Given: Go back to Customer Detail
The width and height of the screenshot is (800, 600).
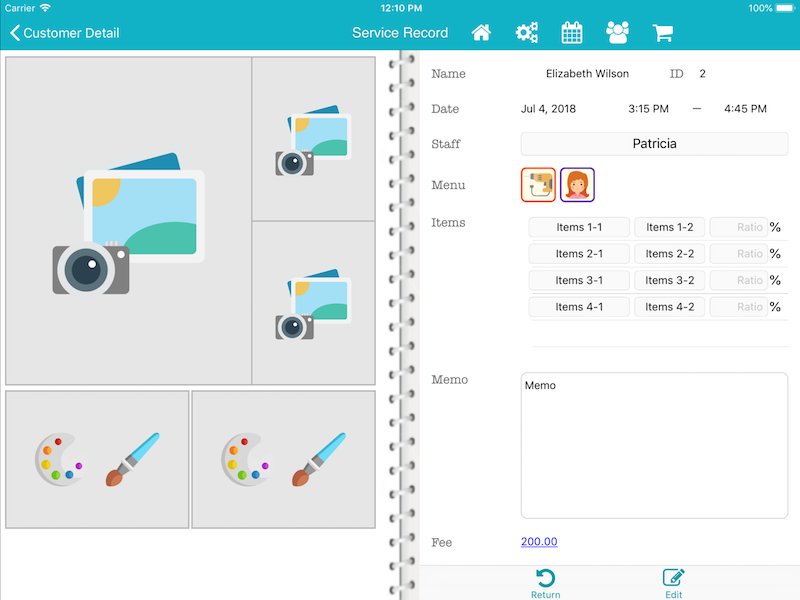Looking at the screenshot, I should [x=64, y=33].
